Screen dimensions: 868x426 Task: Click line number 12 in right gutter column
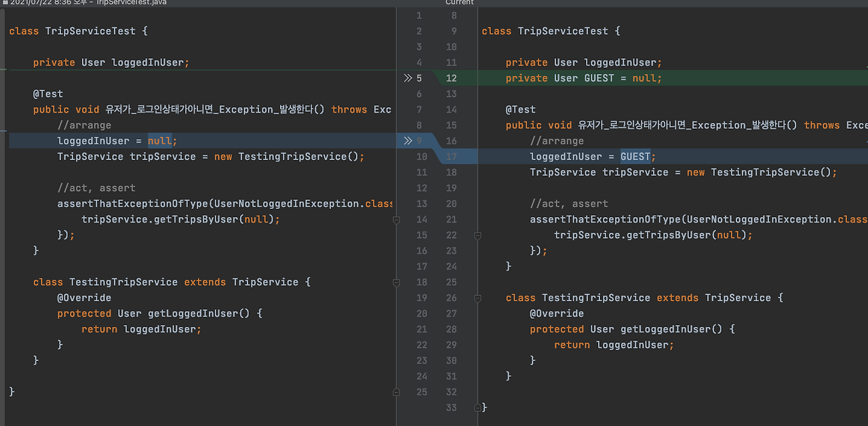point(452,78)
